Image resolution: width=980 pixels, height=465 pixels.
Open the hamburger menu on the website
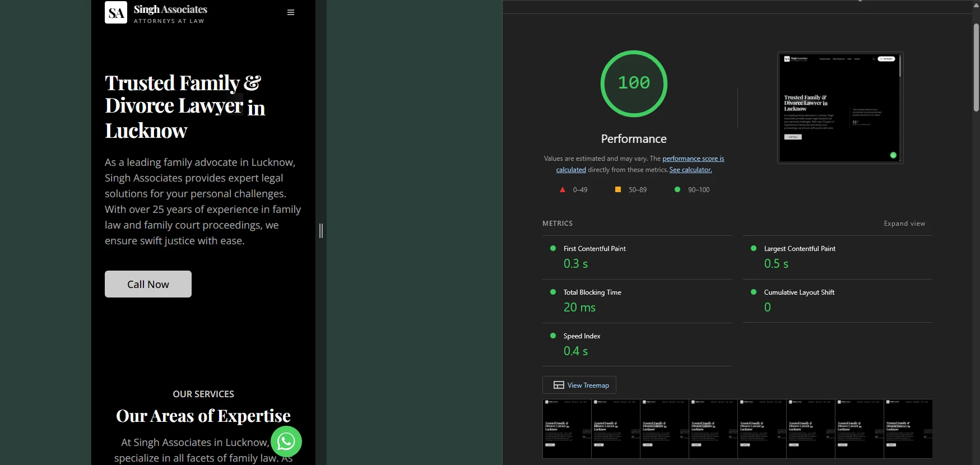click(291, 12)
